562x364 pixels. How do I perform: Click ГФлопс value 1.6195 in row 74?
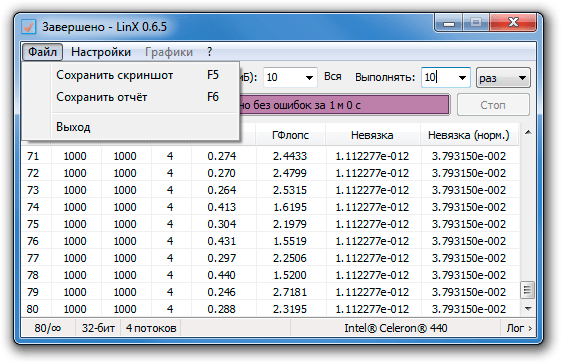click(290, 207)
